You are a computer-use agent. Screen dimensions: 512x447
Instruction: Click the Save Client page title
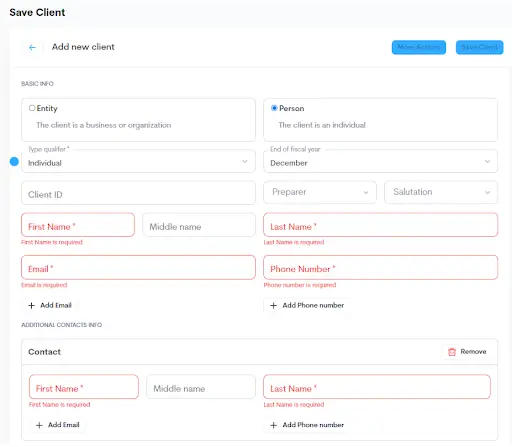click(x=37, y=12)
